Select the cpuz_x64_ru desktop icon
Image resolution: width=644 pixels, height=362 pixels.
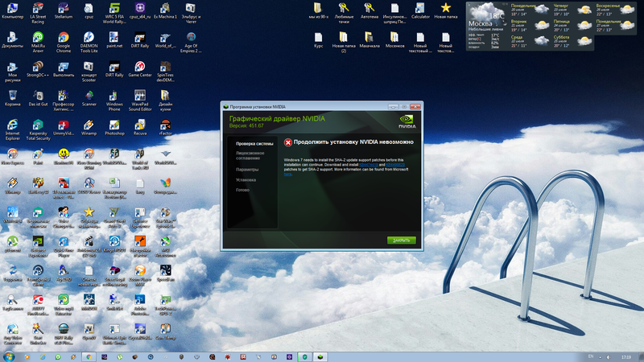139,11
